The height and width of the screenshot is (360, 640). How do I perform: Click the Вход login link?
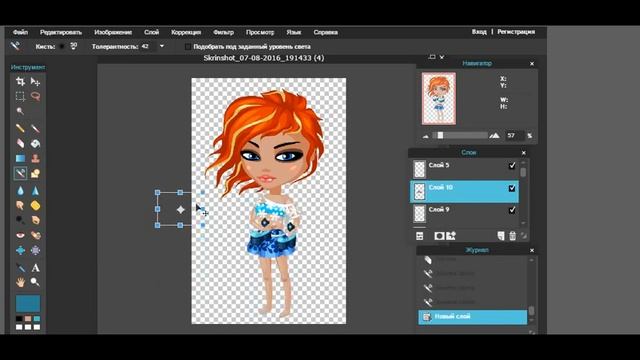click(479, 31)
